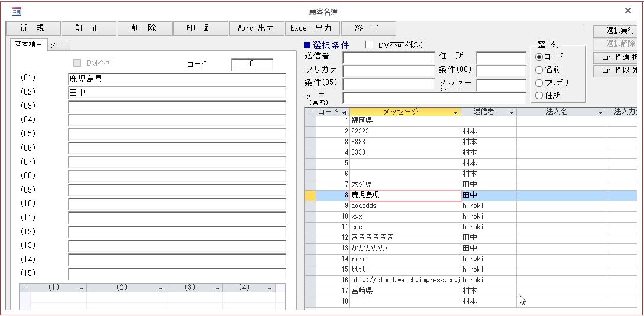
Task: Expand the 法人名 column dropdown
Action: click(x=600, y=112)
